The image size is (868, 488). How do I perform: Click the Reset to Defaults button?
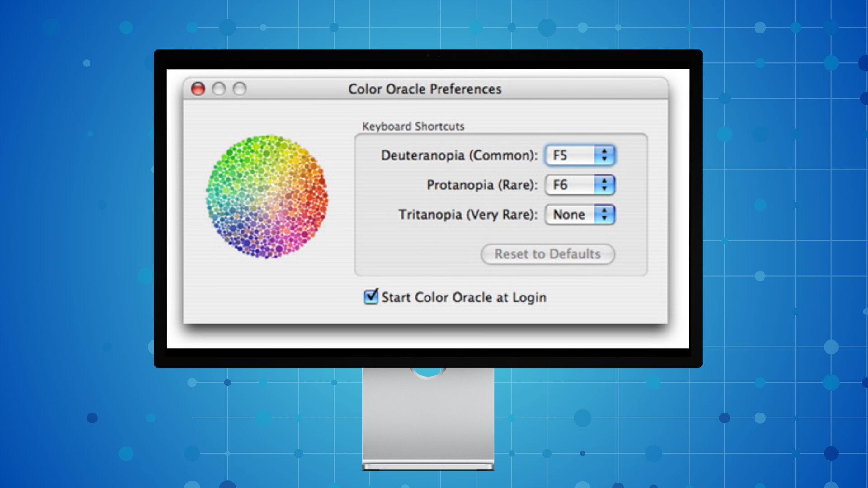click(x=547, y=254)
